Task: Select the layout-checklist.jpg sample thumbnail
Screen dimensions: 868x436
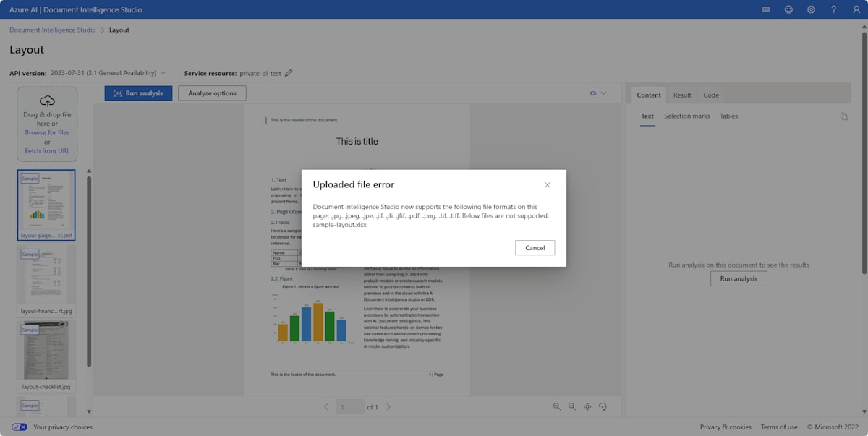Action: 46,356
